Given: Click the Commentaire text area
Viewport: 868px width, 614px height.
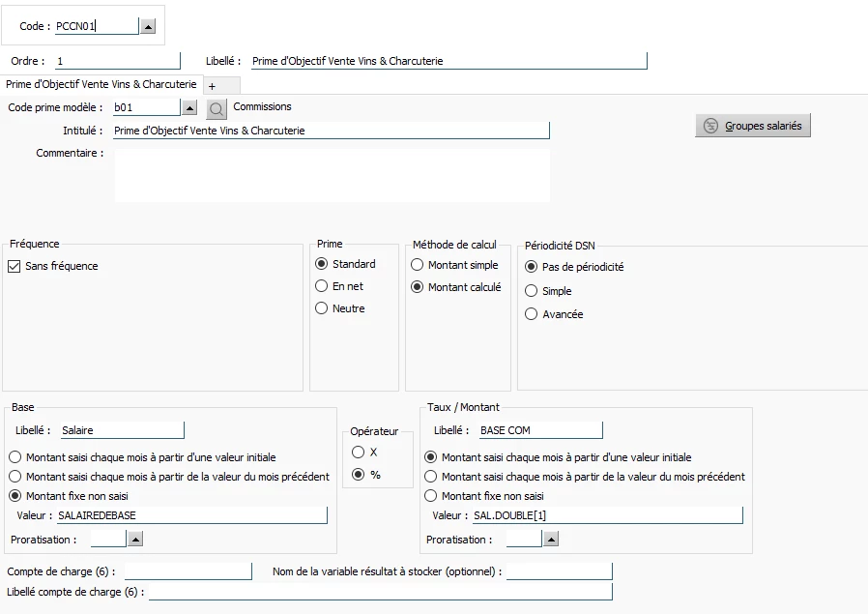Looking at the screenshot, I should point(333,176).
